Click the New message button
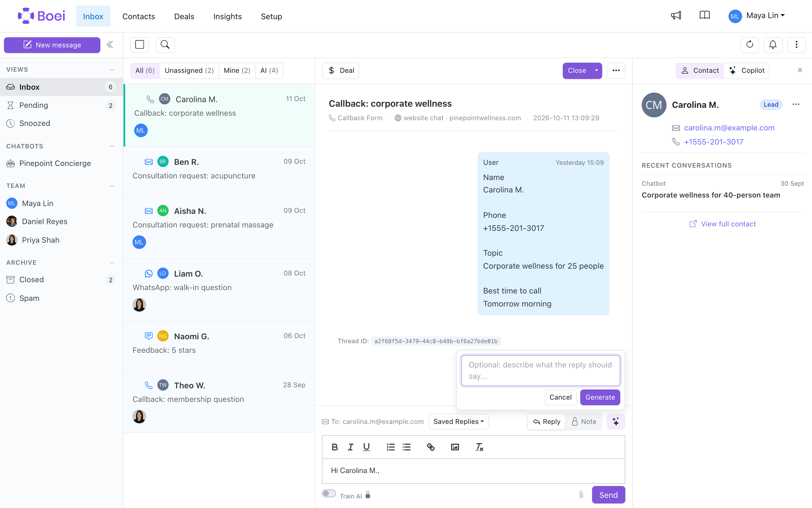Screen dimensions: 812x508 52,45
